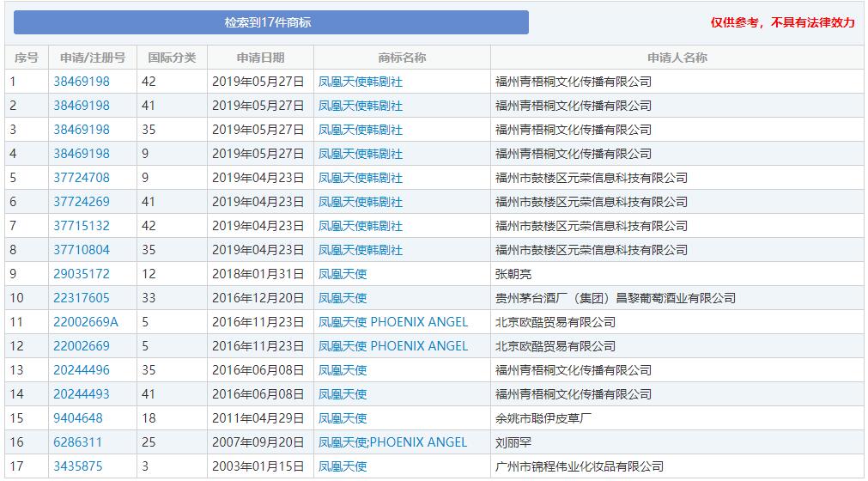Select applicant 张朝亮
This screenshot has width=868, height=481.
click(x=513, y=274)
